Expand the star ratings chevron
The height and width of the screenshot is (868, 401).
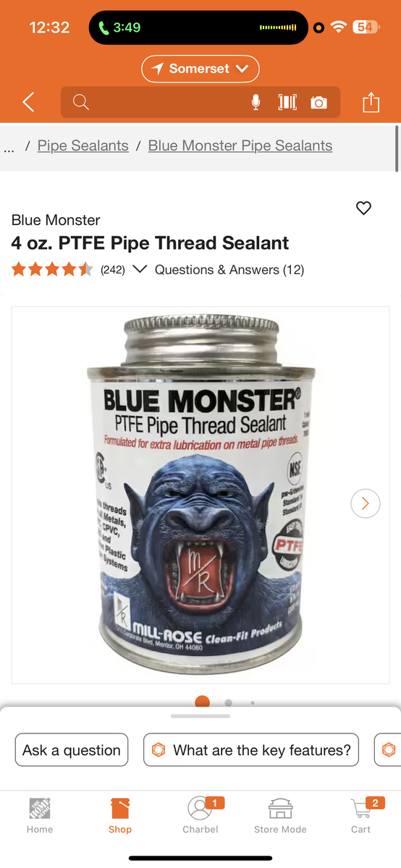[x=140, y=269]
